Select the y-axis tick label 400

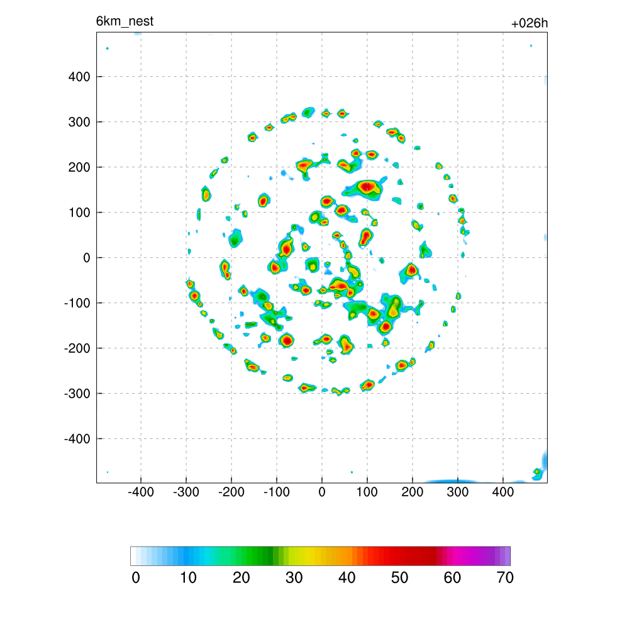tap(79, 77)
